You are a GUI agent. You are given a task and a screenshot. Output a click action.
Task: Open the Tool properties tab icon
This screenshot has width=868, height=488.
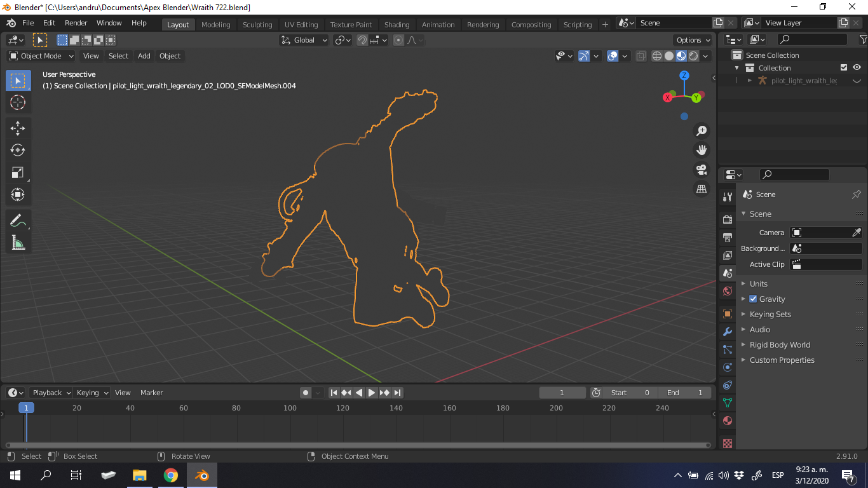(x=728, y=197)
